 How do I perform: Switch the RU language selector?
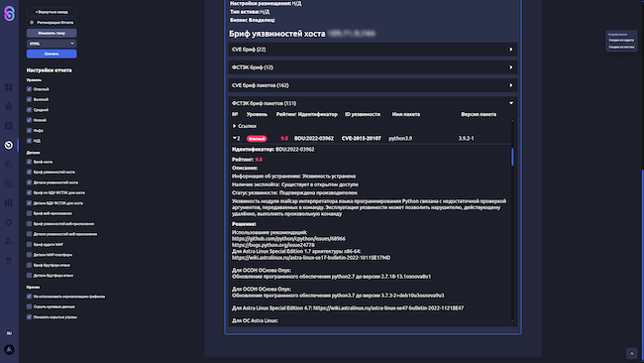(x=9, y=333)
